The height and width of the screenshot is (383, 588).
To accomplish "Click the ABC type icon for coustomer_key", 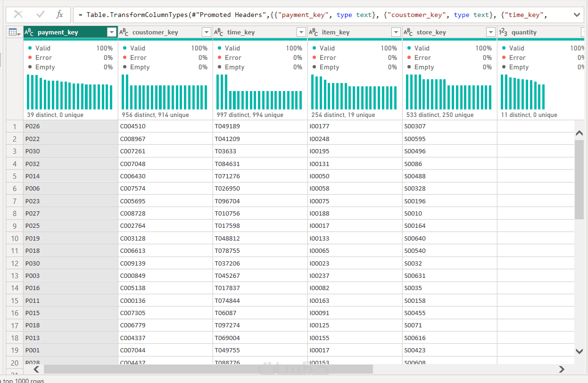I will click(x=124, y=32).
